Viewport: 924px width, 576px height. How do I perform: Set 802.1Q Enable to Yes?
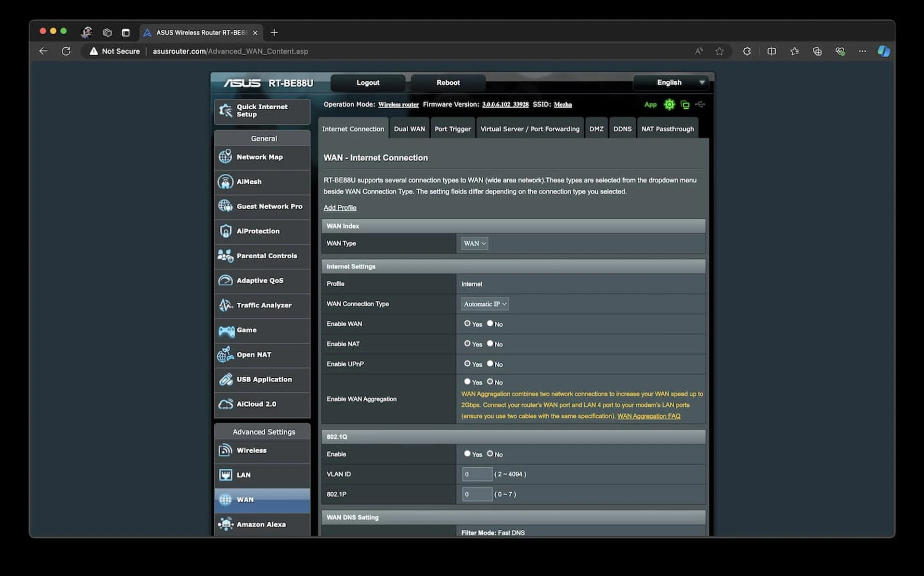click(x=467, y=454)
